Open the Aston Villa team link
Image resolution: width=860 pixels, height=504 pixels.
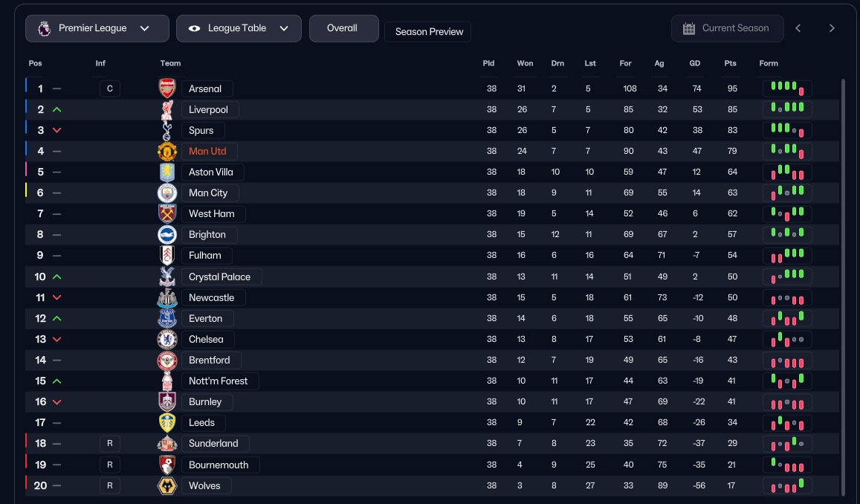click(x=211, y=172)
